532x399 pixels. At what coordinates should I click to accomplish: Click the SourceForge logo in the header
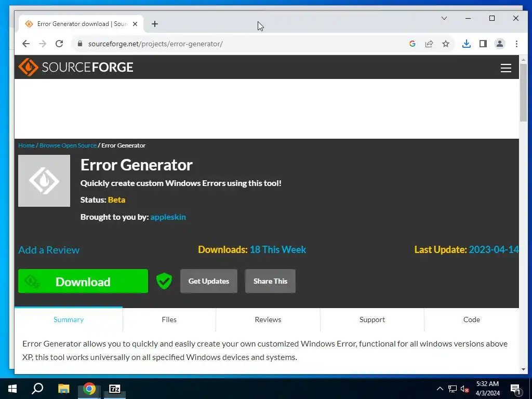(76, 67)
